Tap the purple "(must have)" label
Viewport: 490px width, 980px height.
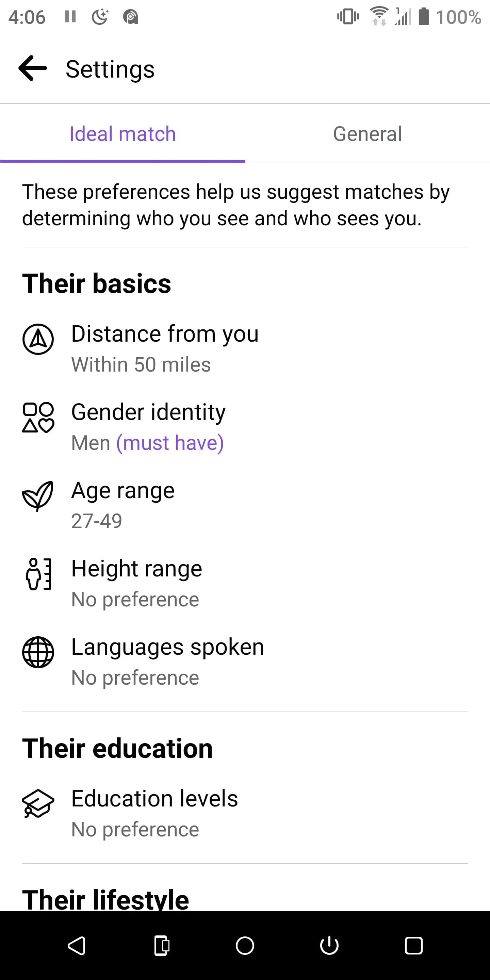(170, 443)
